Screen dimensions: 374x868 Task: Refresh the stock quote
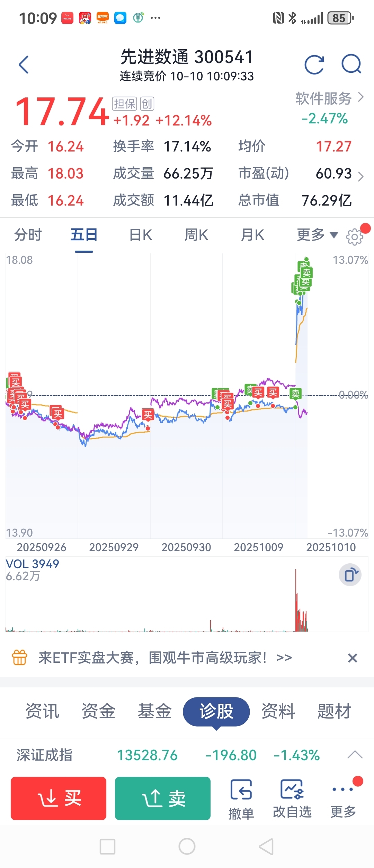314,65
